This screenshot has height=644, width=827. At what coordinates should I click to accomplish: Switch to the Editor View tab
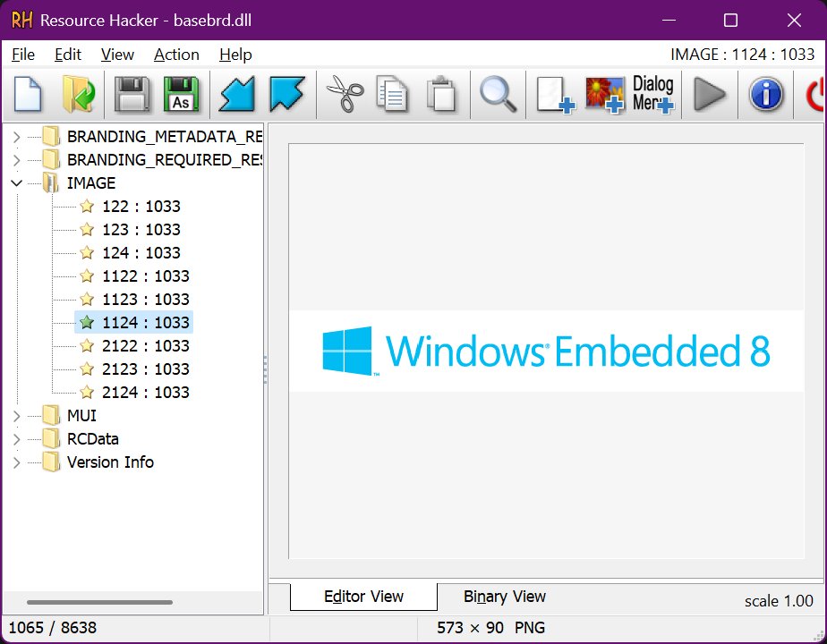coord(363,597)
